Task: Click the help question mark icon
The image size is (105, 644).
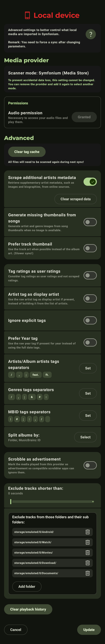Action: pos(91,34)
